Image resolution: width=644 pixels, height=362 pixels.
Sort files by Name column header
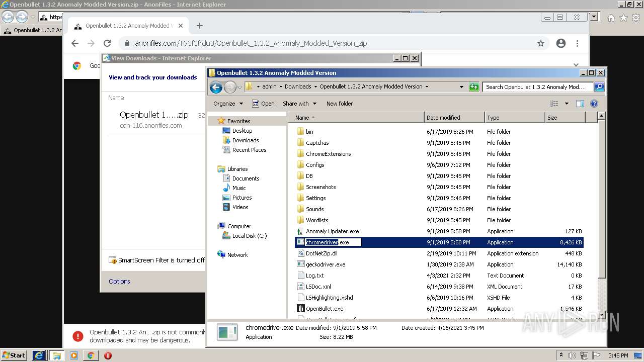click(x=356, y=118)
